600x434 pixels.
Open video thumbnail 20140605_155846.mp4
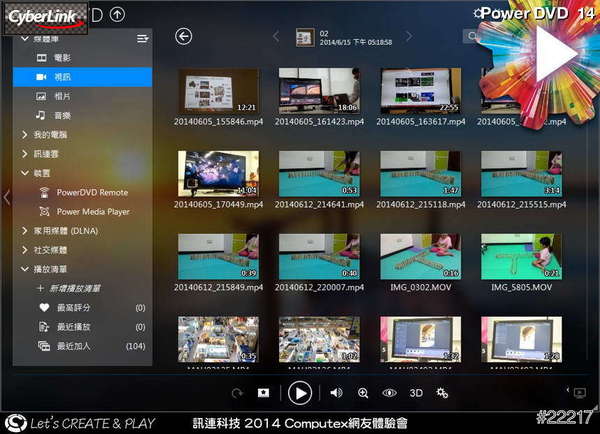[218, 91]
